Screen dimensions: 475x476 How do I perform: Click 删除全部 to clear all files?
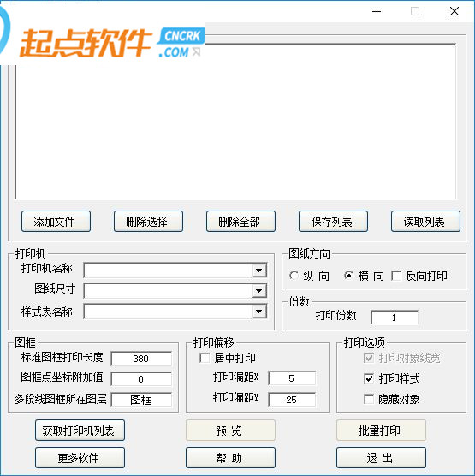pos(240,222)
